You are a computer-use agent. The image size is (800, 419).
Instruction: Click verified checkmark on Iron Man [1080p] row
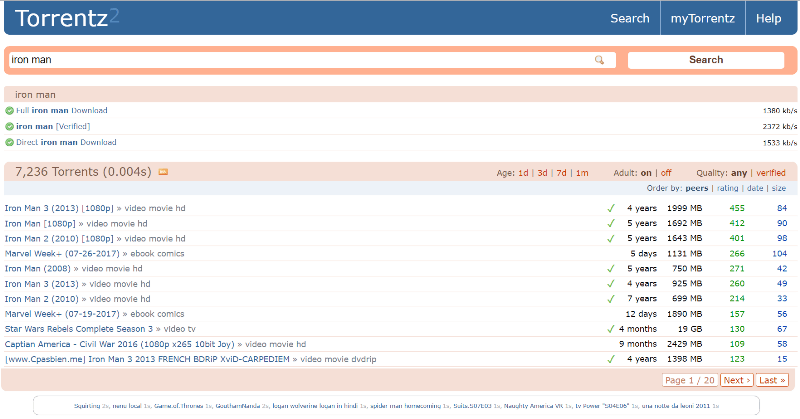(611, 224)
